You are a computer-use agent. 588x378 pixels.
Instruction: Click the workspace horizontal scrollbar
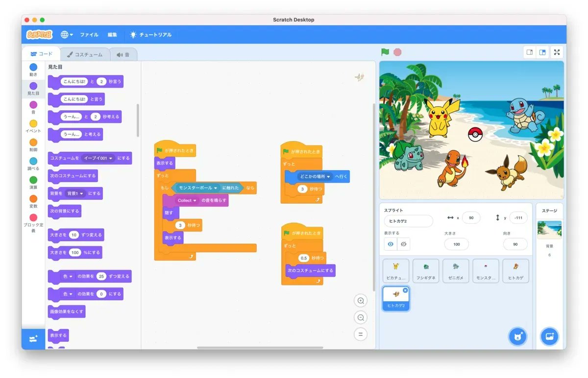pos(260,348)
